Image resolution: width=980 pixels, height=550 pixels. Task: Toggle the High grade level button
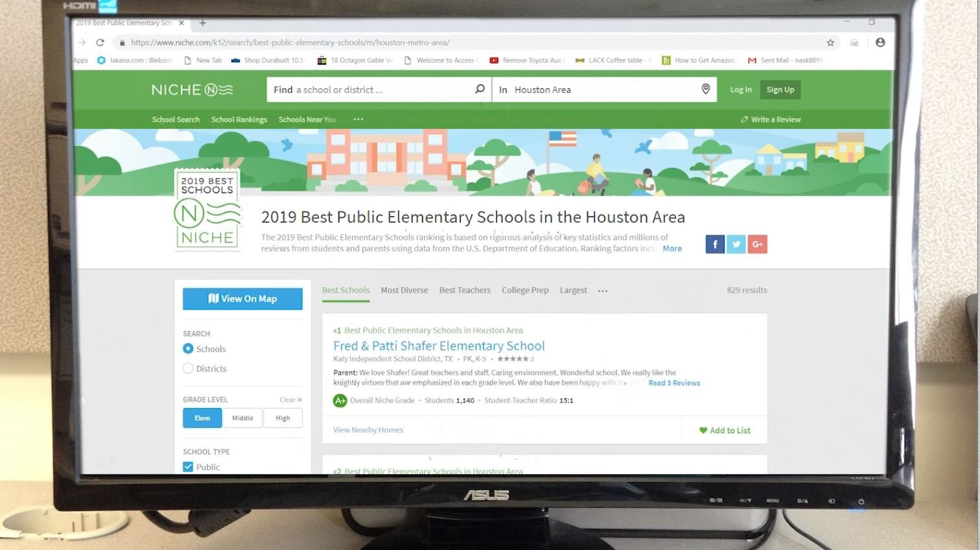(283, 418)
